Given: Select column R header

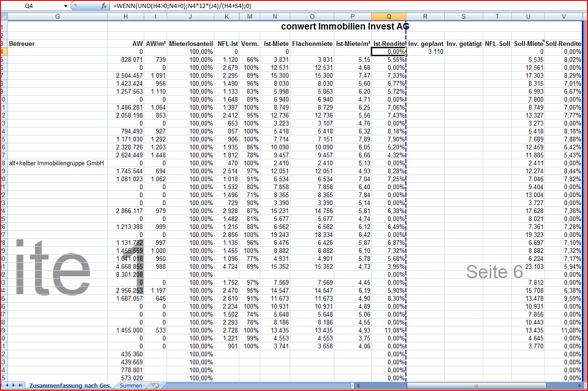Looking at the screenshot, I should 425,16.
